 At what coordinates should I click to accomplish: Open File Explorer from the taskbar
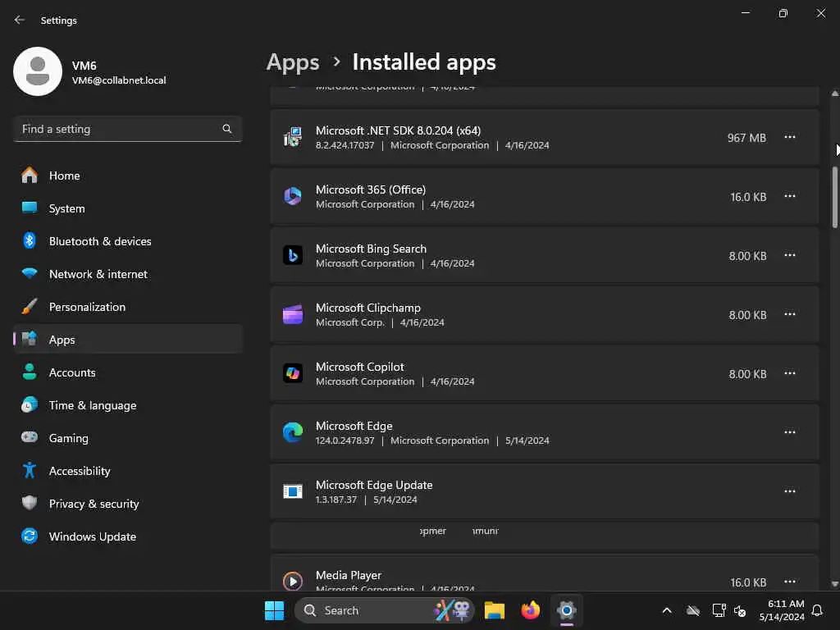pos(494,610)
